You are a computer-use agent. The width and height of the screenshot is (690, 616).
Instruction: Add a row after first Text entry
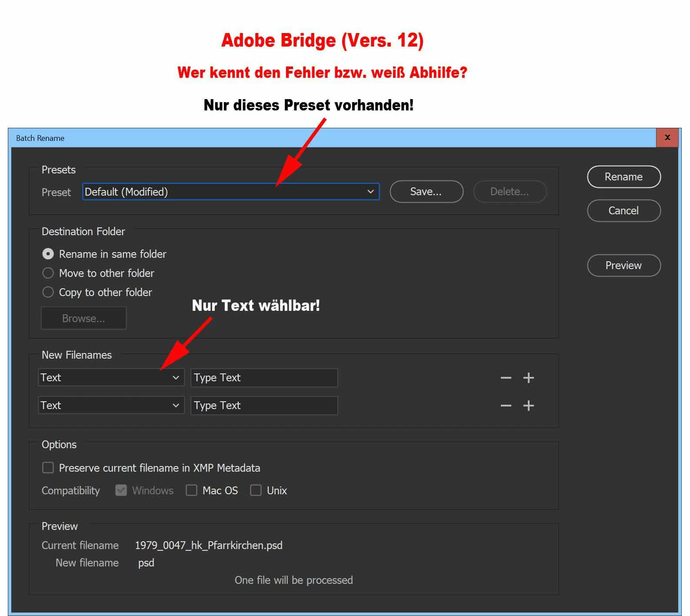tap(528, 378)
